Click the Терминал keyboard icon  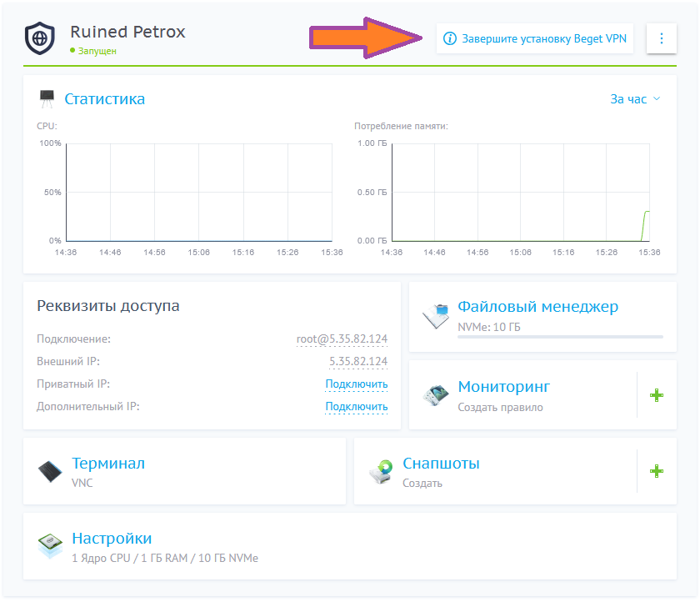(50, 472)
